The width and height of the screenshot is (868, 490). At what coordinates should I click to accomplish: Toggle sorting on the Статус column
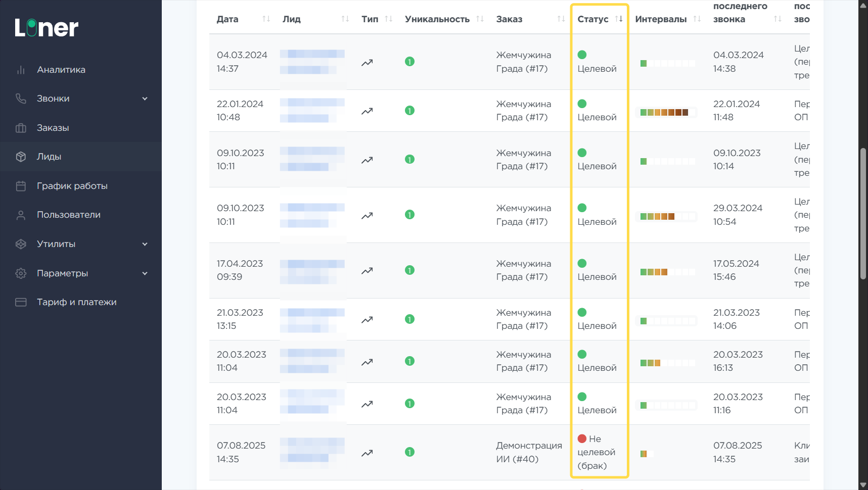(619, 19)
